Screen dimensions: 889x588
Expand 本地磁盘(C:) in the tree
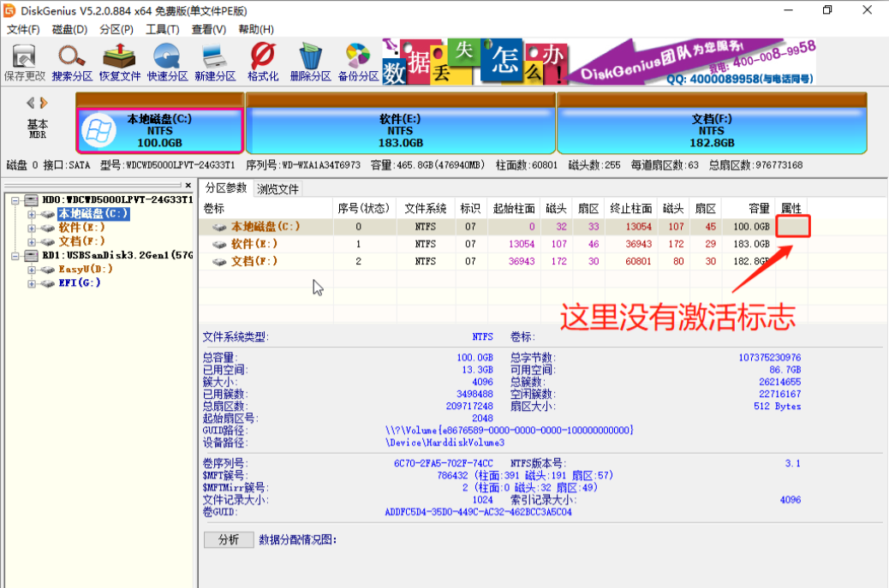point(32,214)
